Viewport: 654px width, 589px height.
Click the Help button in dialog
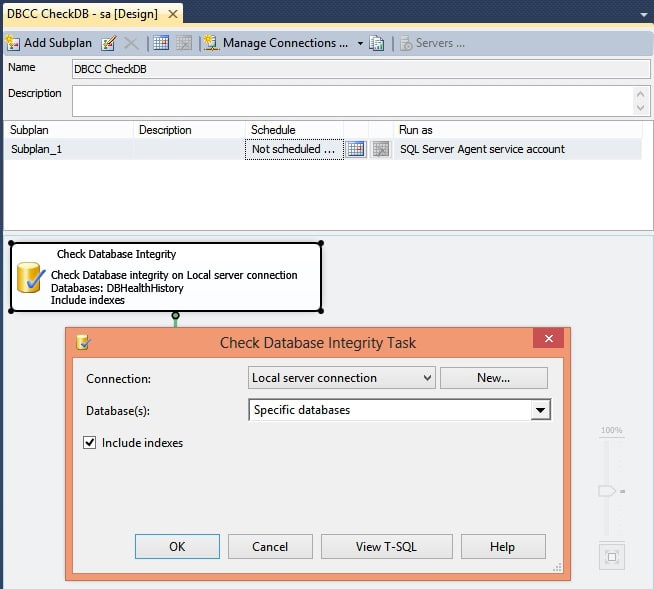[503, 546]
